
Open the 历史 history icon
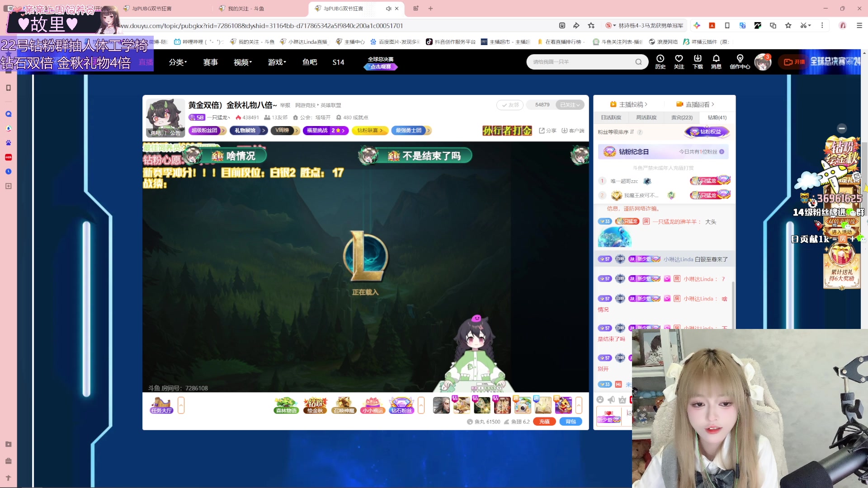point(660,61)
